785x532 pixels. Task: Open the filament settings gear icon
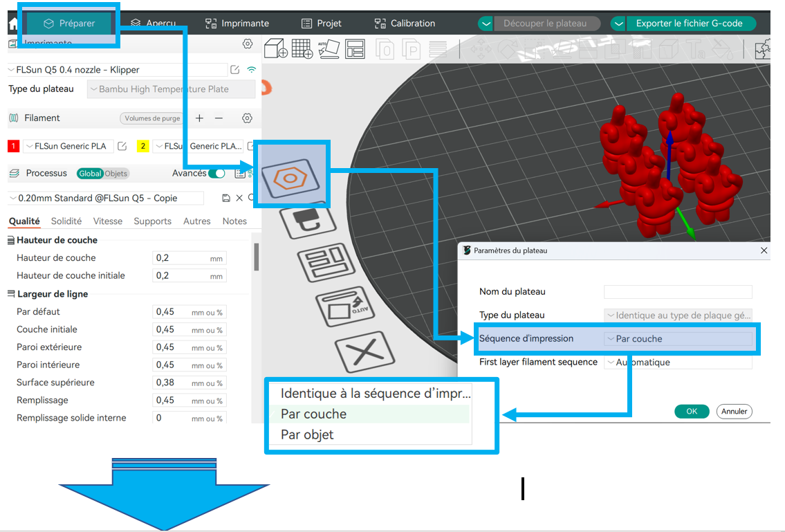(247, 118)
